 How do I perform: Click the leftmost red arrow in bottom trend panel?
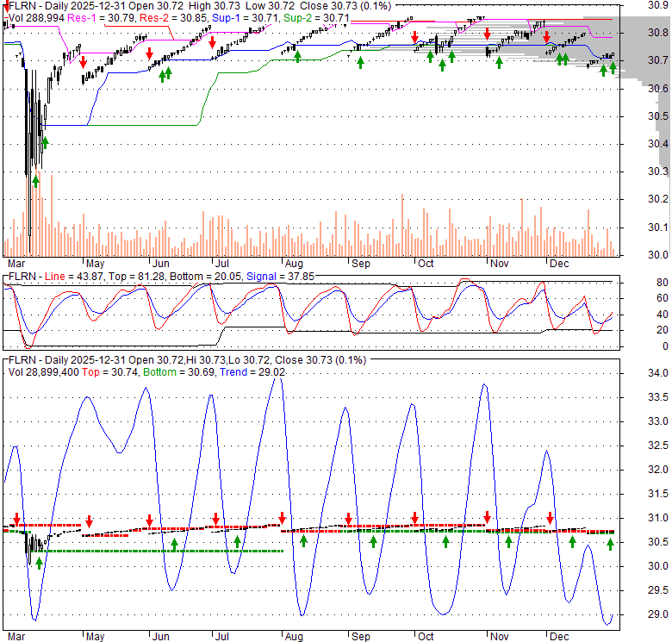pos(16,519)
